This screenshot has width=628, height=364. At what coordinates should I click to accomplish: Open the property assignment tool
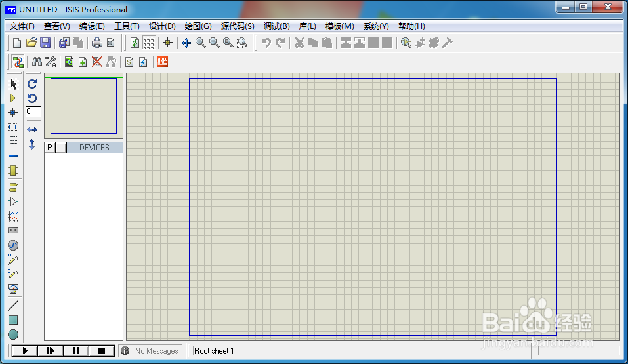click(51, 62)
